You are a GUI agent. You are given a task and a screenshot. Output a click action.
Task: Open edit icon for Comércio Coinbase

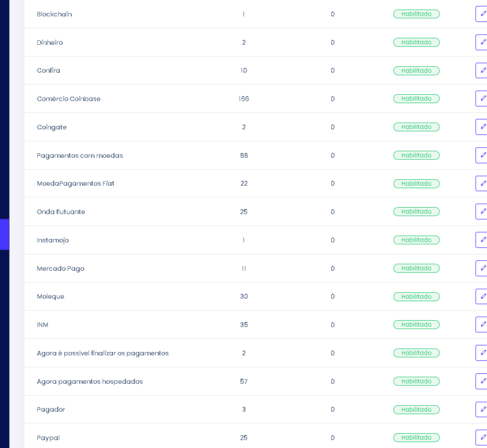pos(482,99)
